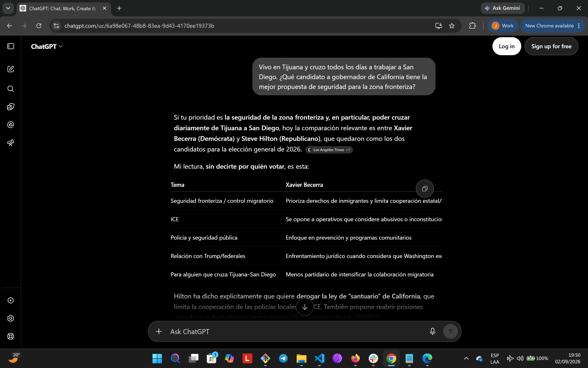The width and height of the screenshot is (588, 368).
Task: Toggle the ChatGPT sidebar panel icon
Action: pyautogui.click(x=11, y=46)
